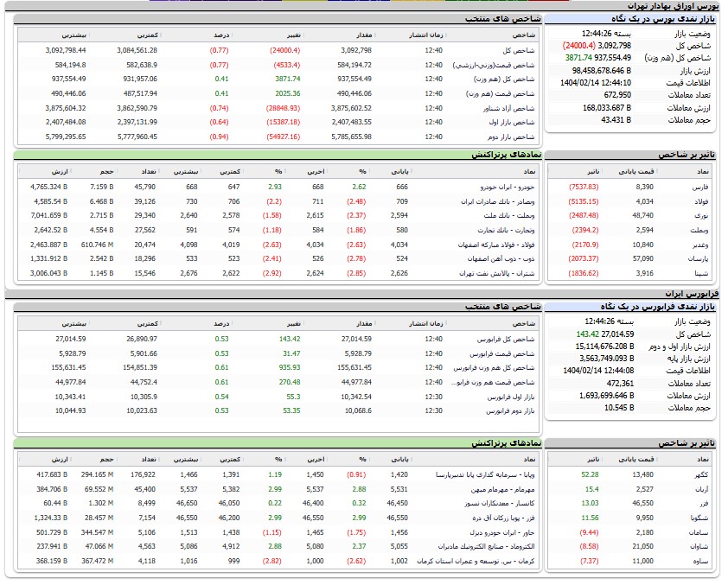Open the شبنا symbol in the index-impact list
This screenshot has height=585, width=728.
click(701, 273)
